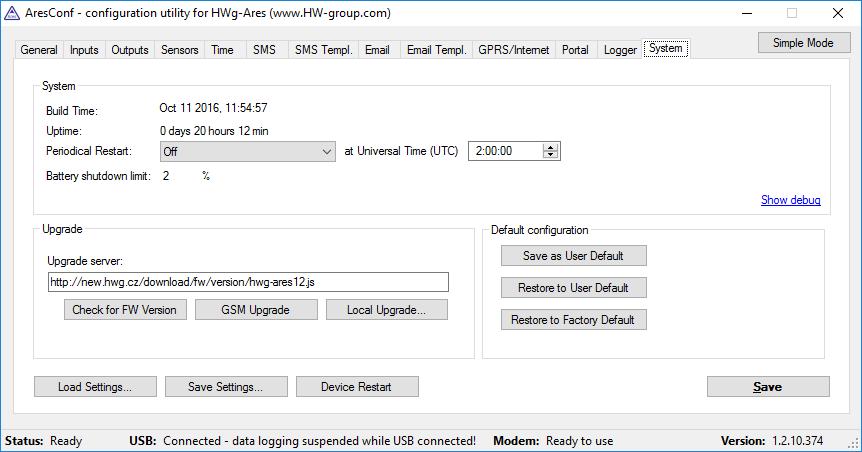Click the Build Time value text
Image resolution: width=862 pixels, height=452 pixels.
[213, 108]
